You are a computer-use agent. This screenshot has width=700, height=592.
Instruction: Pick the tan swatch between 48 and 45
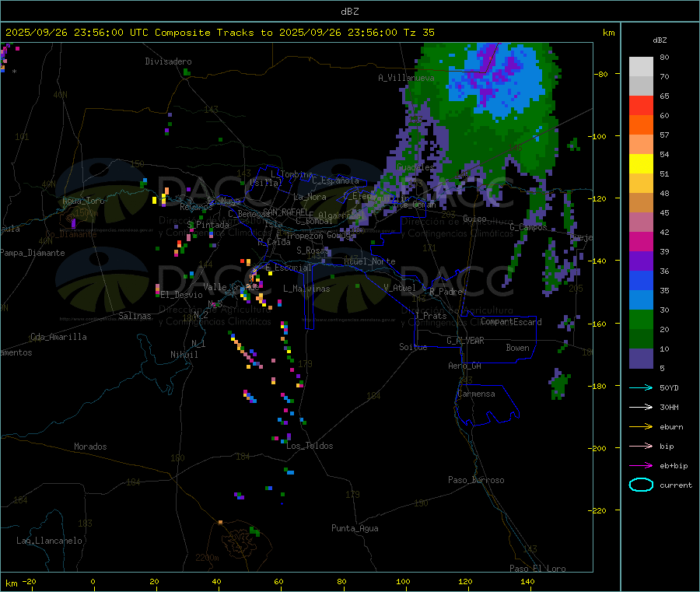click(641, 203)
